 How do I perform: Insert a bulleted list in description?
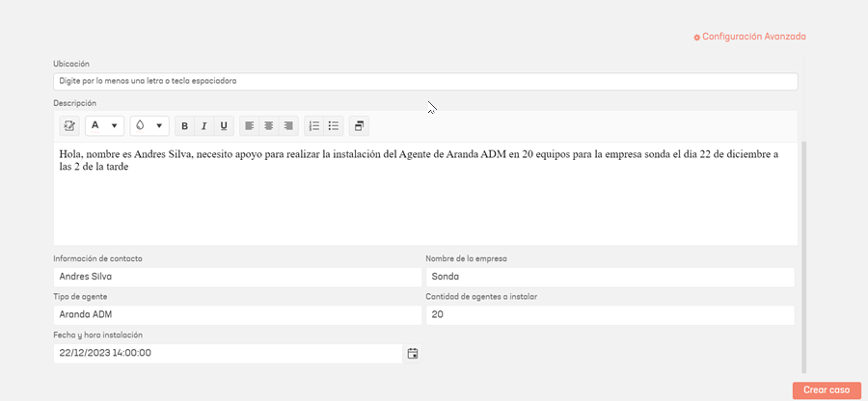point(334,126)
